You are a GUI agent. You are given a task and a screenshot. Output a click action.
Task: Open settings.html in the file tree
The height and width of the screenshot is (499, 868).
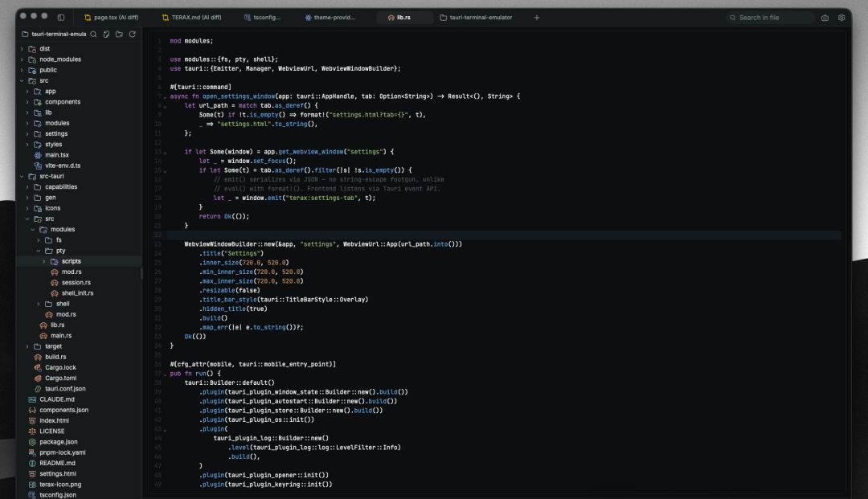coord(58,473)
